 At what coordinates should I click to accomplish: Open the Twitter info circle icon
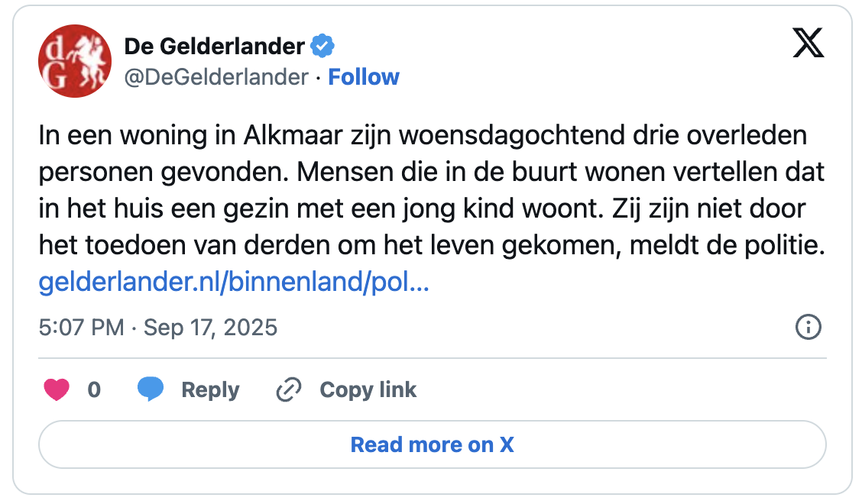(x=808, y=328)
